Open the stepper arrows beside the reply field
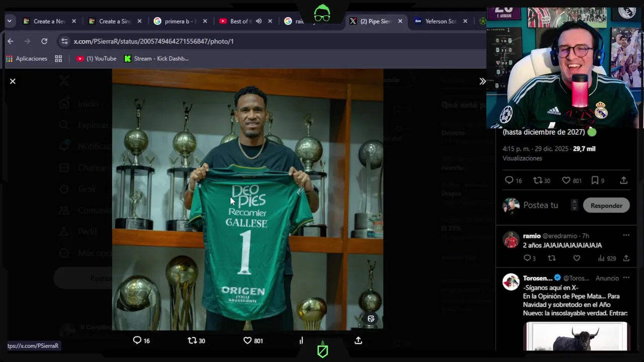This screenshot has height=362, width=644. point(574,205)
